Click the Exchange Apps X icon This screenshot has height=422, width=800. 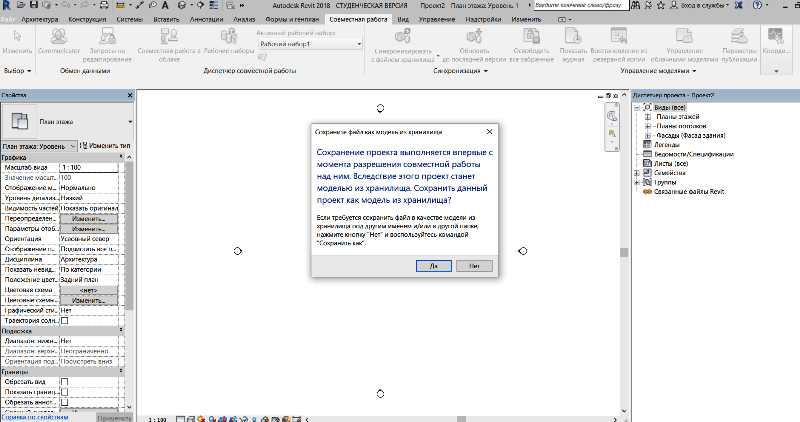pos(738,5)
